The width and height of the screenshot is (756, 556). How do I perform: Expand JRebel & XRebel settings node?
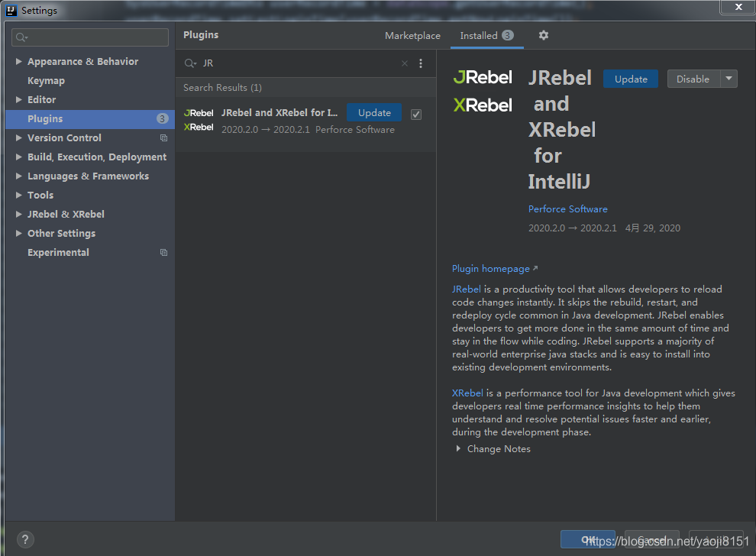tap(19, 214)
